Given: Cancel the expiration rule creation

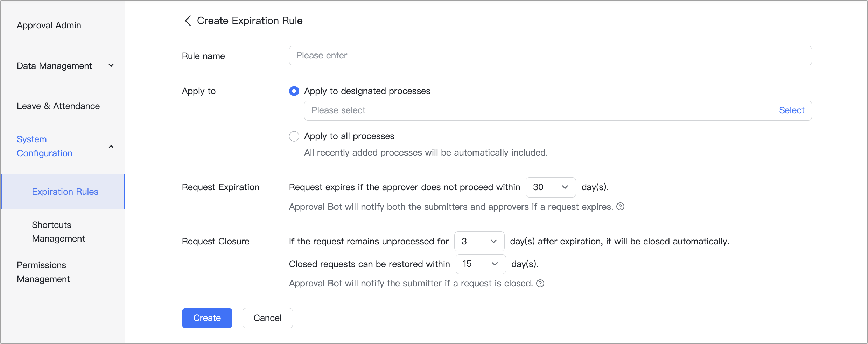Looking at the screenshot, I should (267, 318).
